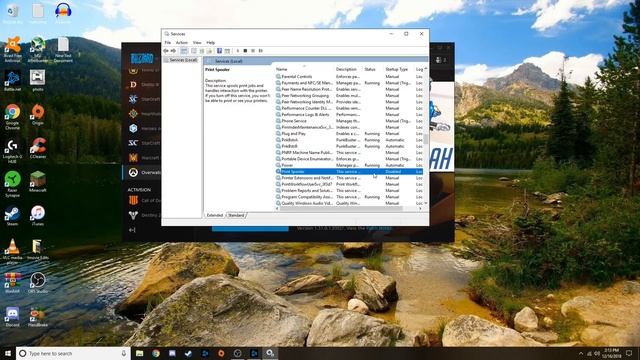Select the Peer Networking Grouping row
Viewport: 640px width, 360px height.
click(349, 96)
